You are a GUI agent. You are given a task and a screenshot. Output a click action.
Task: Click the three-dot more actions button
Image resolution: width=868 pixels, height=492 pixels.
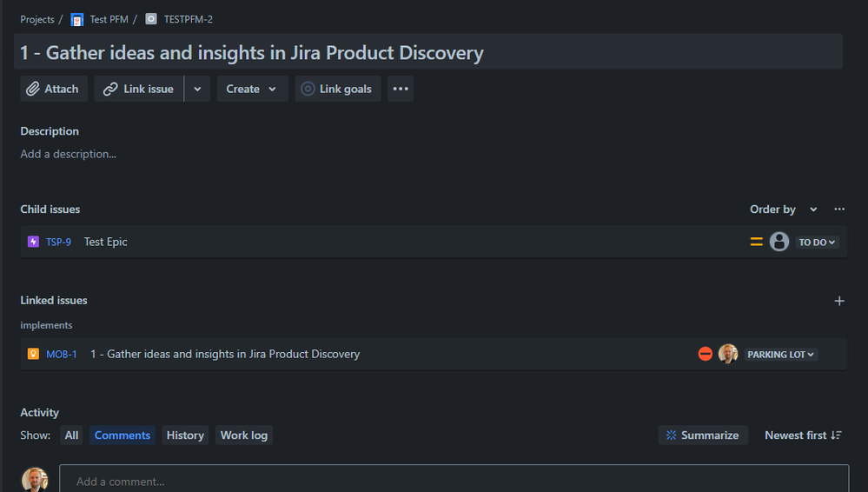point(400,89)
